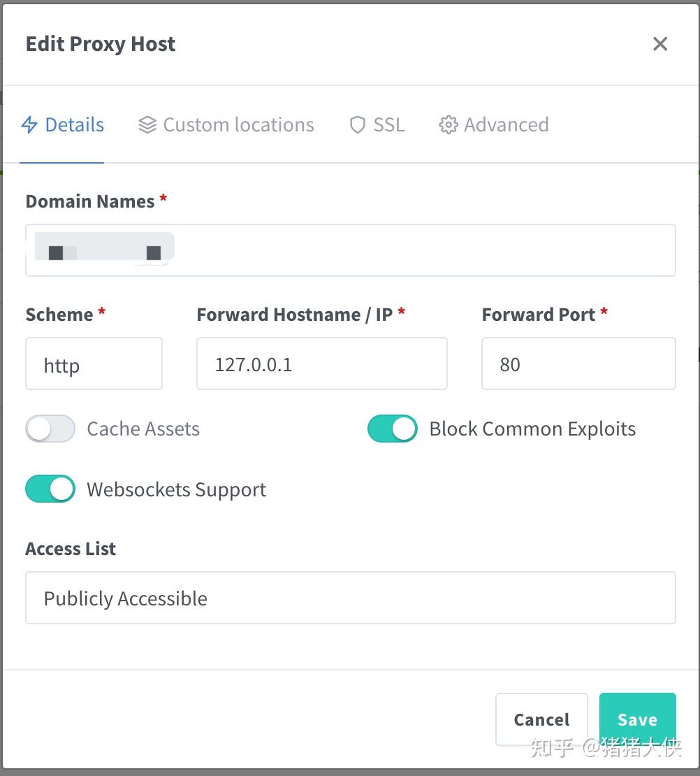Turn off Websockets Support

pos(50,489)
